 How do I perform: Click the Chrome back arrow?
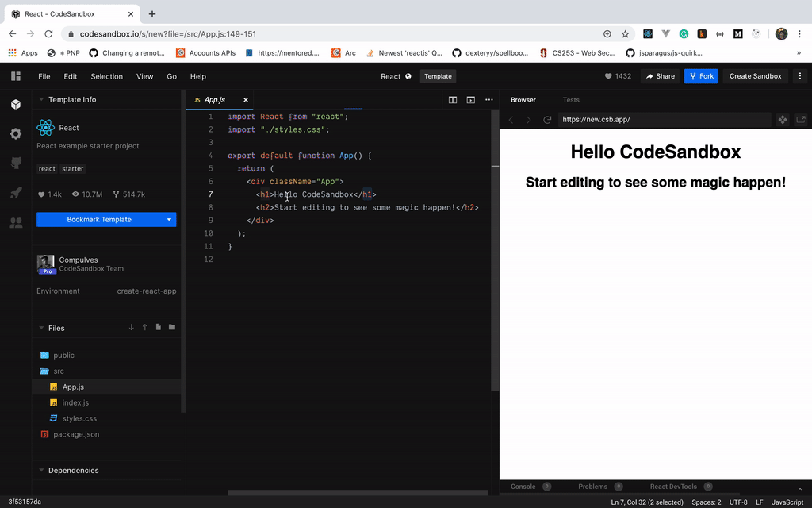(13, 33)
